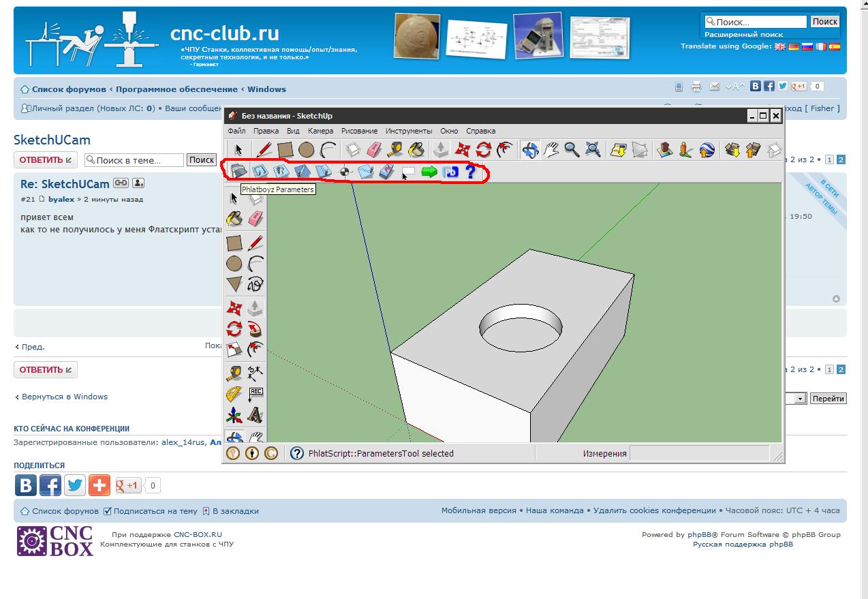Image resolution: width=868 pixels, height=599 pixels.
Task: Select the Protractor tool
Action: (x=234, y=394)
